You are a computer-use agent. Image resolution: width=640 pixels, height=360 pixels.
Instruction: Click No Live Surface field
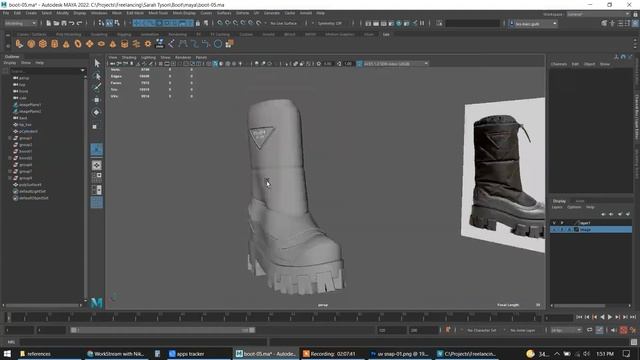pyautogui.click(x=283, y=23)
